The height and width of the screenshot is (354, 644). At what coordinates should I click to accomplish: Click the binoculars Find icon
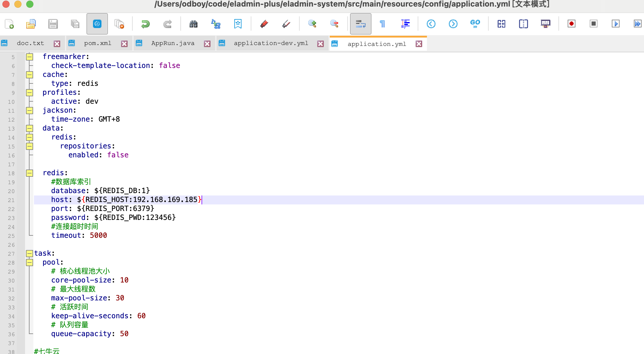click(x=193, y=24)
